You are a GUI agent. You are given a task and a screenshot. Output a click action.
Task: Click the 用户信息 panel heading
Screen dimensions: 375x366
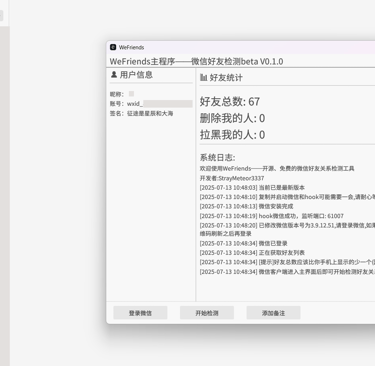[136, 75]
